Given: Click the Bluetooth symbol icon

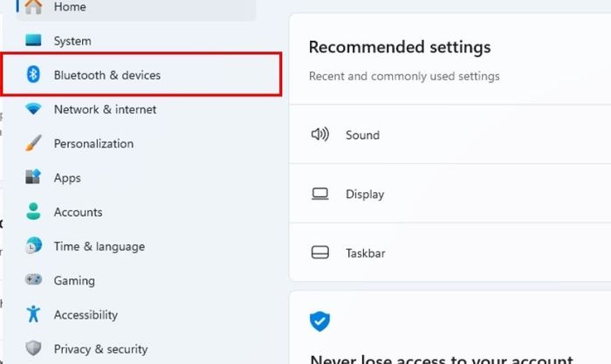Looking at the screenshot, I should pyautogui.click(x=33, y=75).
